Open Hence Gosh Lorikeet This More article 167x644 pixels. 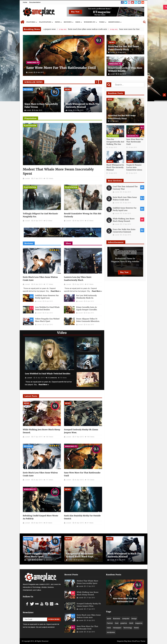tap(125, 66)
